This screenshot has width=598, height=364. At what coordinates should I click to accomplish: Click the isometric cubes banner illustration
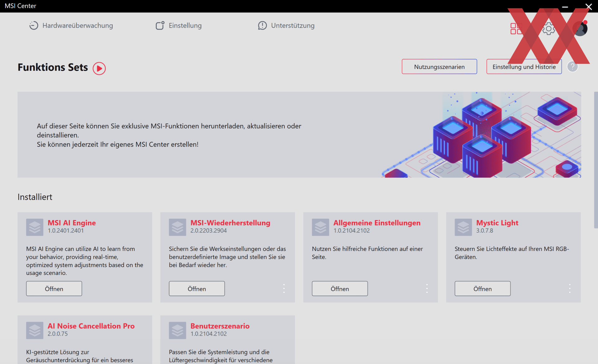point(481,135)
